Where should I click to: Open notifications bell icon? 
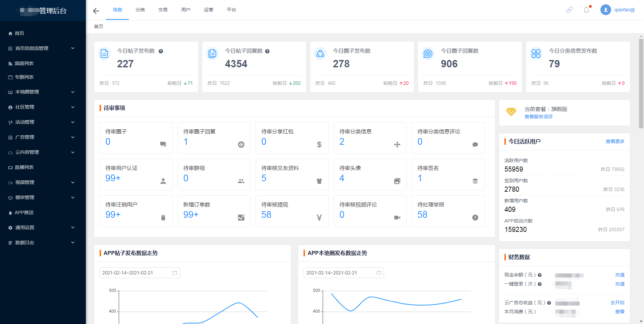pyautogui.click(x=586, y=10)
